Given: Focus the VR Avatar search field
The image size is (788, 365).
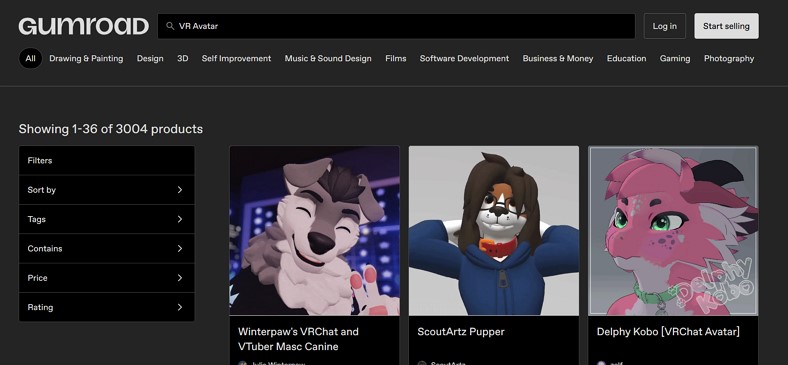Looking at the screenshot, I should 396,26.
